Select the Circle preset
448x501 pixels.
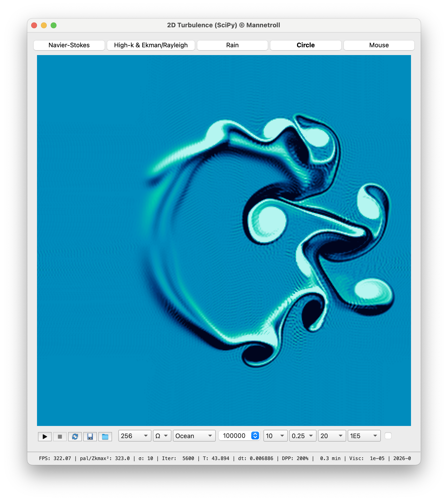pyautogui.click(x=306, y=45)
